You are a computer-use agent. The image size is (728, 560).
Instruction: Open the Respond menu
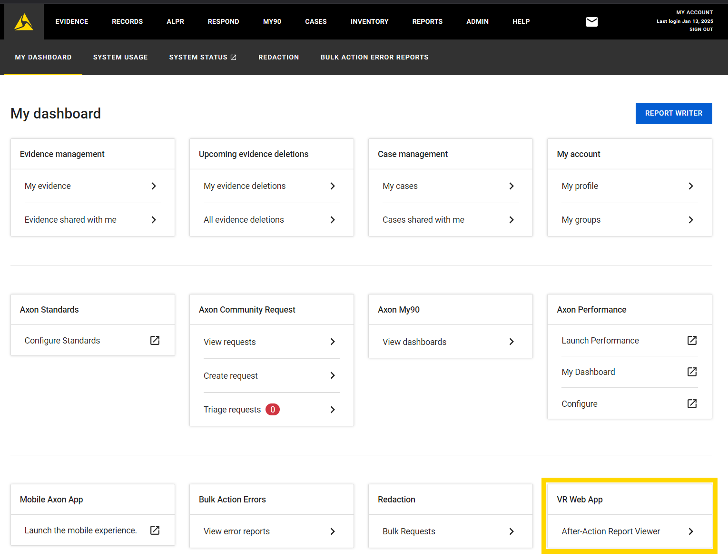224,22
